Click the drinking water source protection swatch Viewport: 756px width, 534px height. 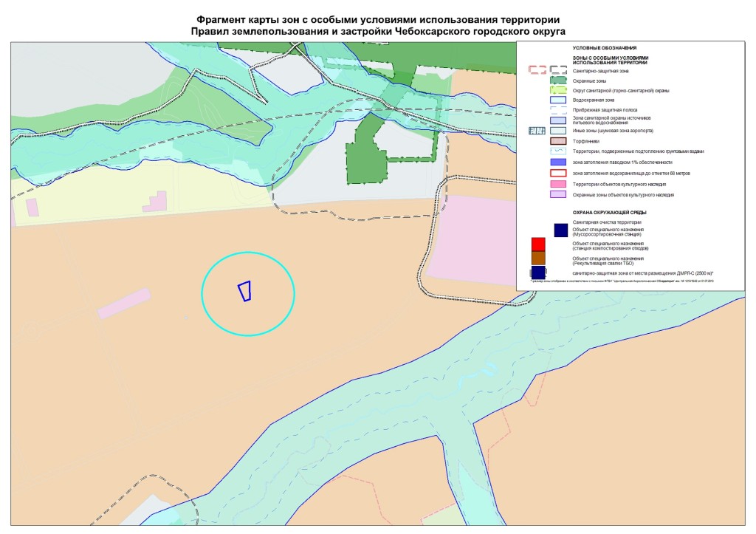(558, 120)
